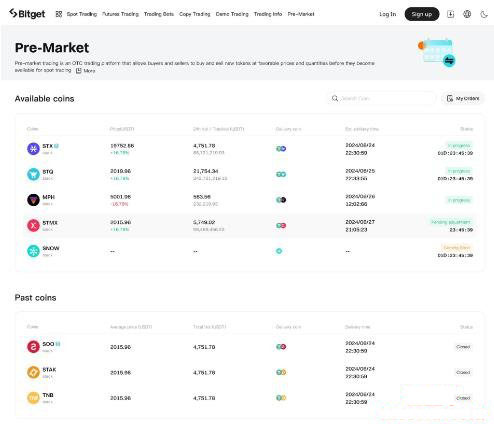The width and height of the screenshot is (494, 424).
Task: Click the Sign up button
Action: (422, 14)
